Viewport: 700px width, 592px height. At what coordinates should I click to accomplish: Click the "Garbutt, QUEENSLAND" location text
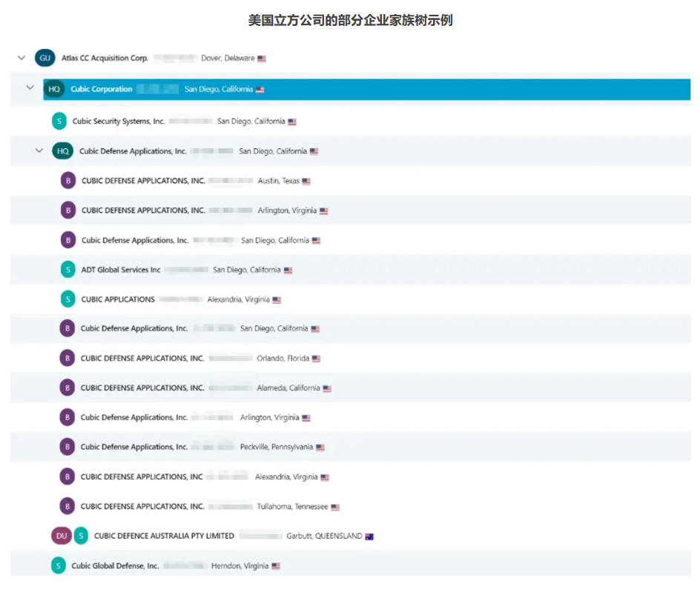coord(325,536)
